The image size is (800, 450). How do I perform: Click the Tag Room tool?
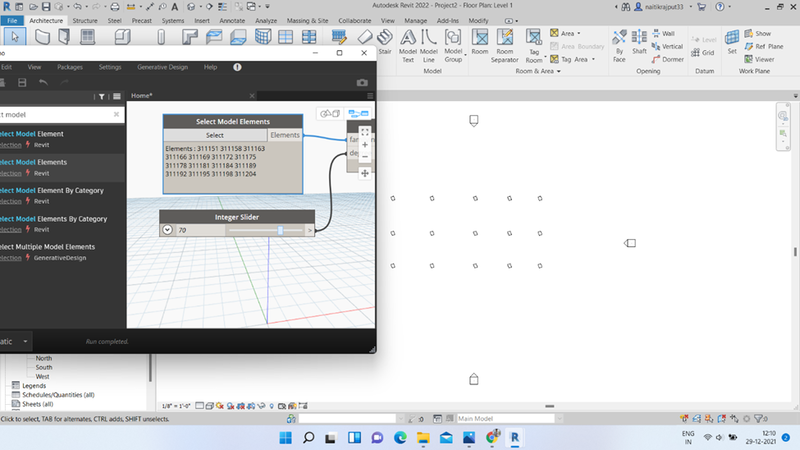[534, 46]
